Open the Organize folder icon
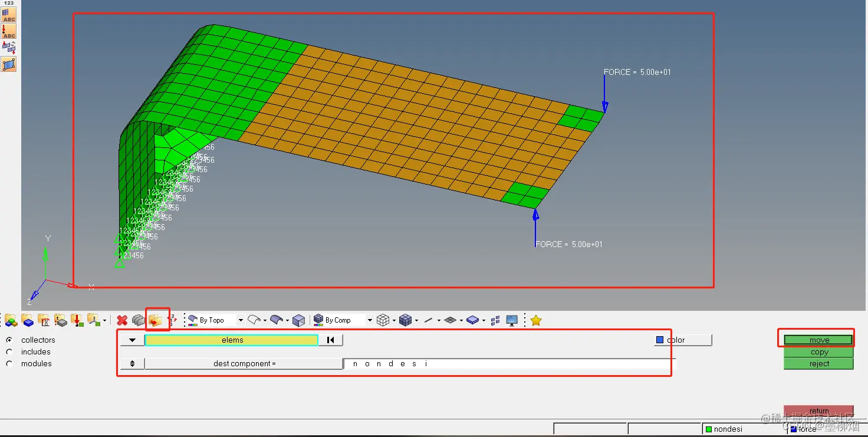 point(155,320)
